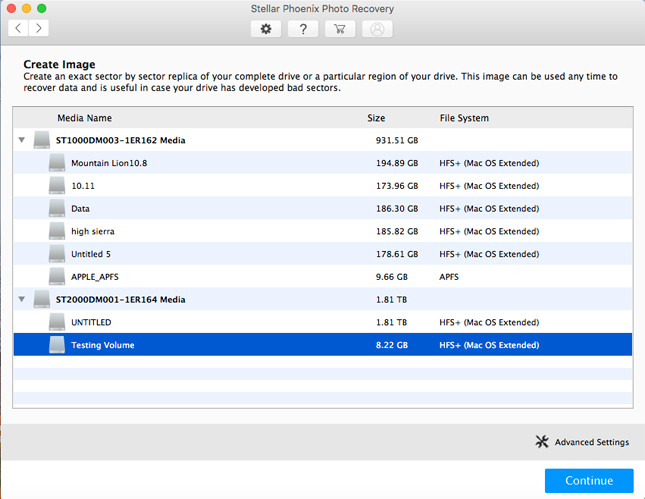Select the 10.11 volume row
This screenshot has width=645, height=499.
coord(323,186)
